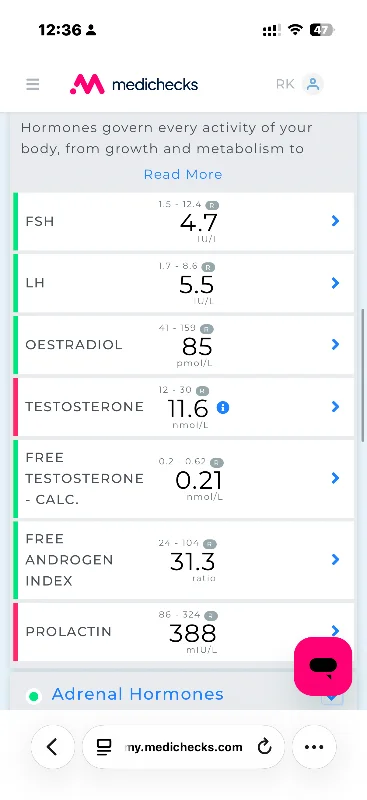Reload the my.medichecks.com page
Viewport: 367px width, 800px height.
264,747
